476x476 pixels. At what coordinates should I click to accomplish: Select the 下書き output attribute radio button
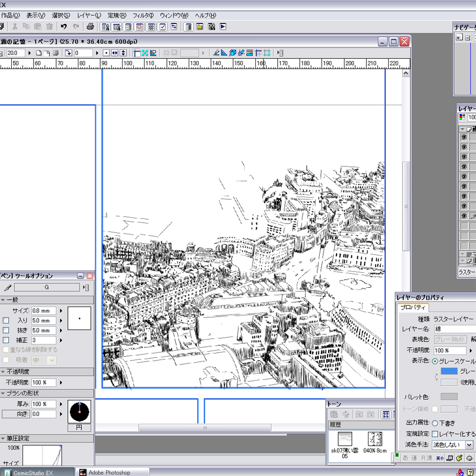tap(435, 423)
